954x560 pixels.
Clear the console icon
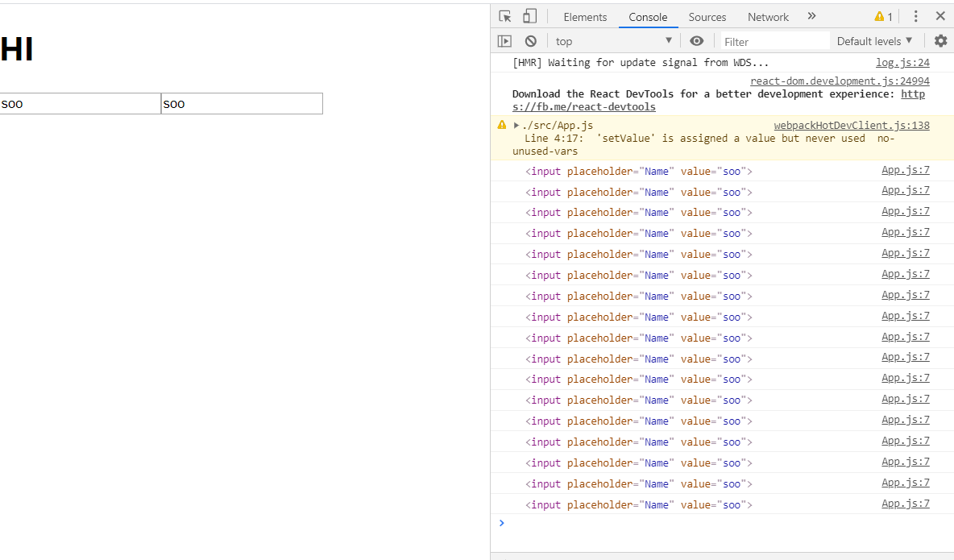(530, 41)
